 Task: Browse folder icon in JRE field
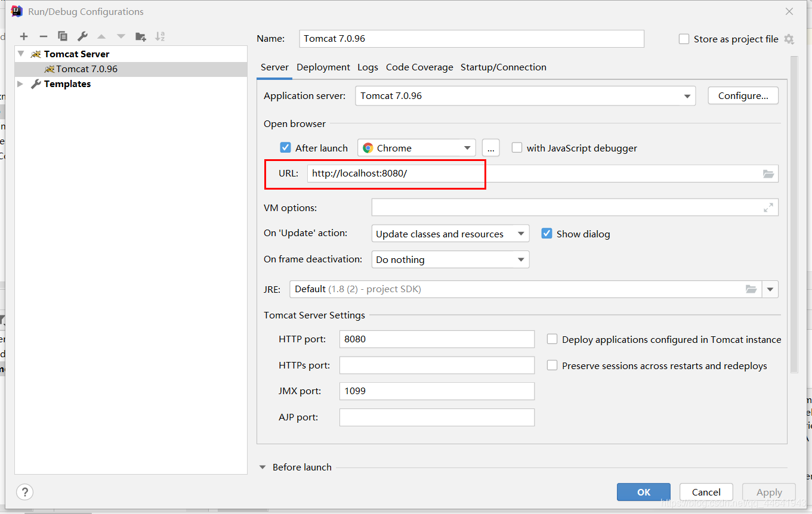tap(751, 289)
